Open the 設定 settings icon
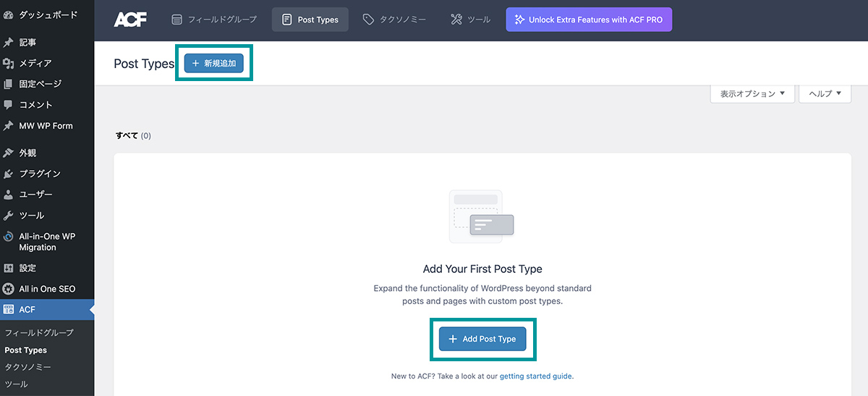Viewport: 868px width, 396px height. pyautogui.click(x=9, y=268)
